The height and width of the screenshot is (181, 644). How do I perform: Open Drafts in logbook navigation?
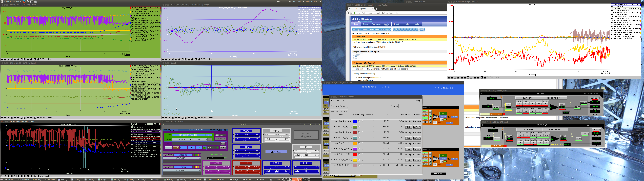tap(387, 24)
